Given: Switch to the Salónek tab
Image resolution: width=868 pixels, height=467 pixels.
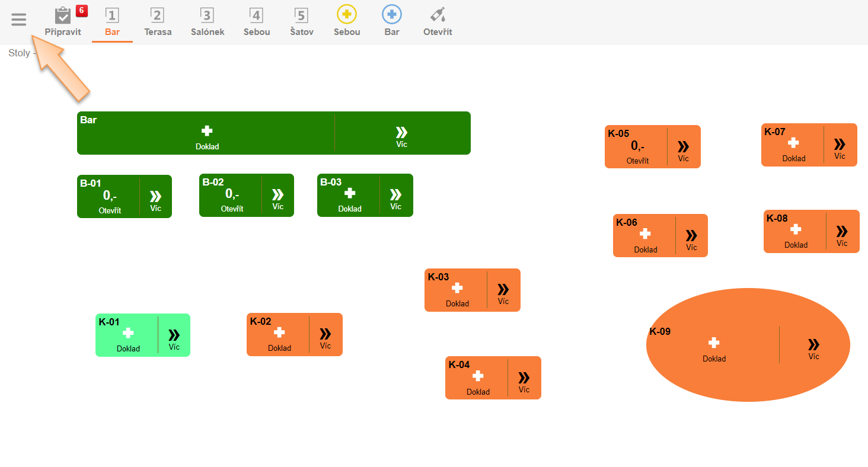Looking at the screenshot, I should click(208, 21).
